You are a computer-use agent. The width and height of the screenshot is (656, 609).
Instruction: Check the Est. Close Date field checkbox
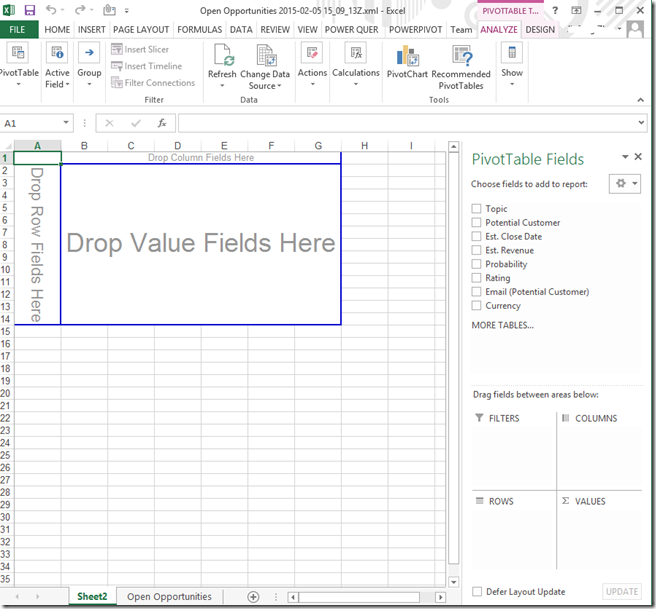point(476,236)
